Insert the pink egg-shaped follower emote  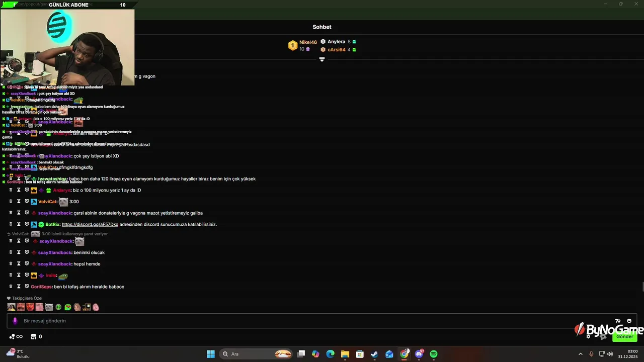(96, 307)
